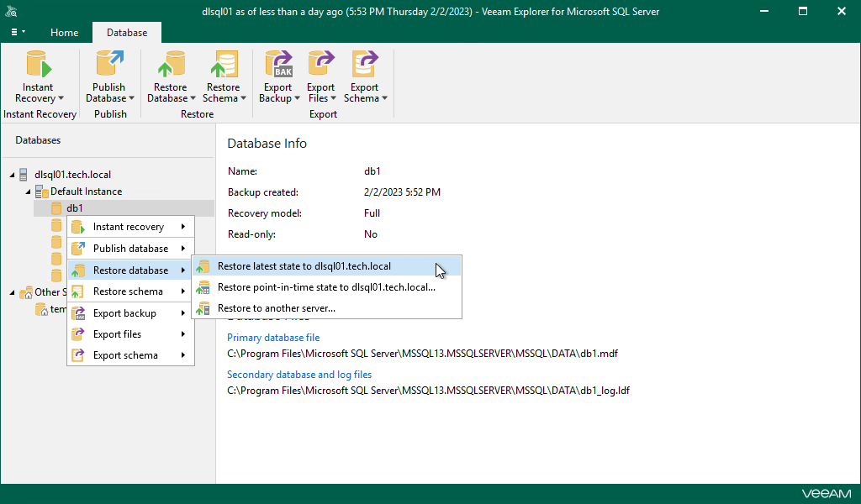Click the Default Instance icon in tree
Screen dimensions: 861x504
click(42, 192)
